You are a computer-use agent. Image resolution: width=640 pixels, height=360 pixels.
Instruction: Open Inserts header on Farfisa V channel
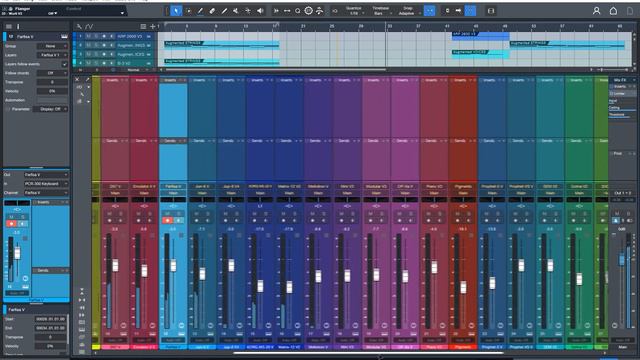pos(173,80)
